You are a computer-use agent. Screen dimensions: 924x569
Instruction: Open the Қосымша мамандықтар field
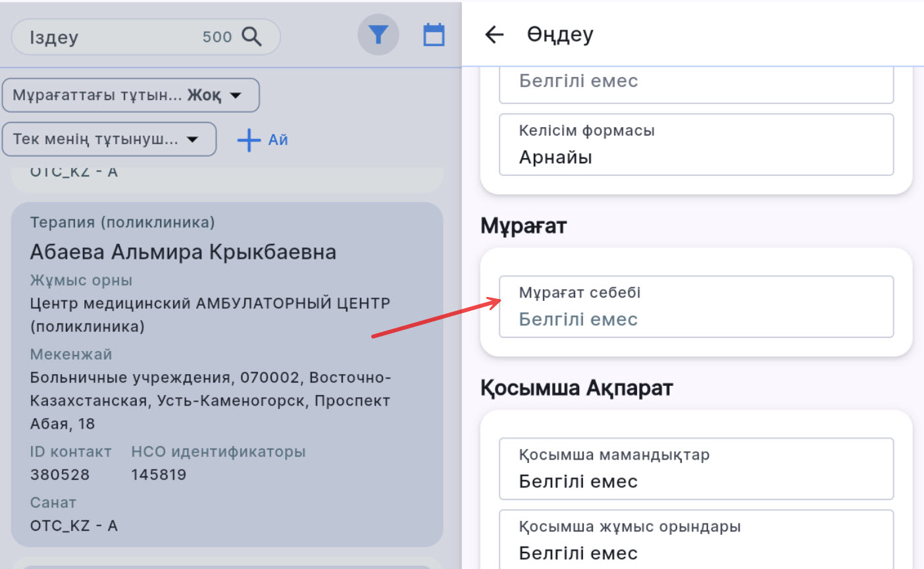pos(696,469)
